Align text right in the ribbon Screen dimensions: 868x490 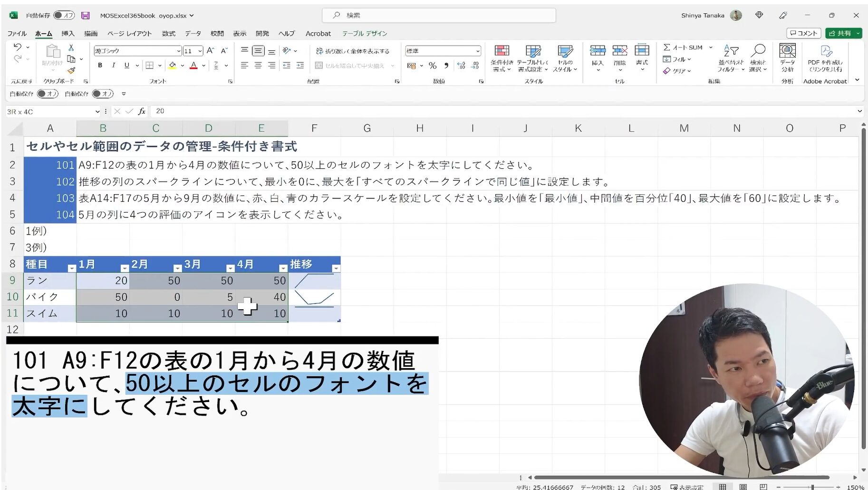click(x=271, y=65)
